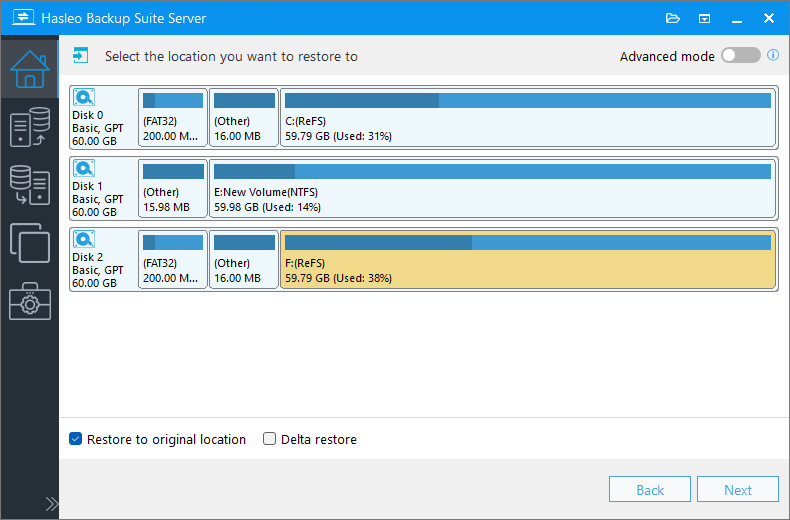Click the folder icon in title bar
This screenshot has height=520, width=790.
pyautogui.click(x=673, y=18)
